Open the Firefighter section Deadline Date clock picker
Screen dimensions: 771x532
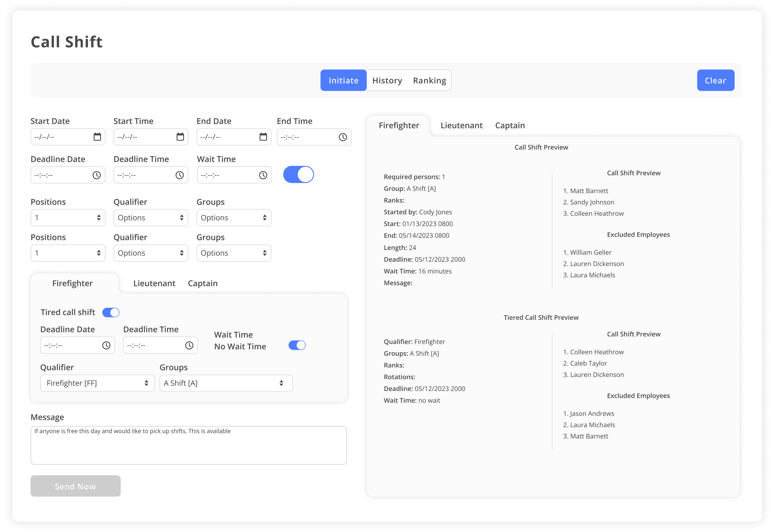pyautogui.click(x=107, y=345)
